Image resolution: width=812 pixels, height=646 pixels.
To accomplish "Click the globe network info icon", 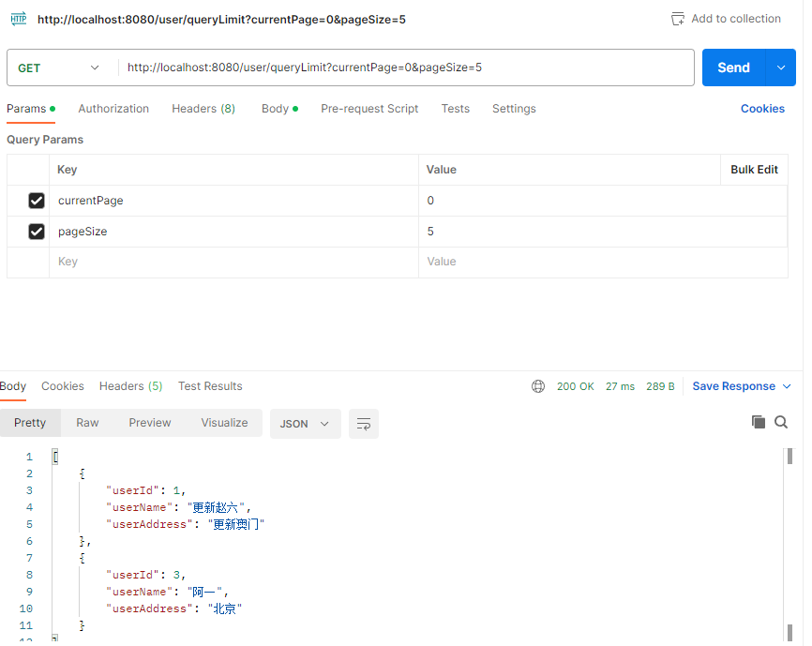I will click(538, 386).
